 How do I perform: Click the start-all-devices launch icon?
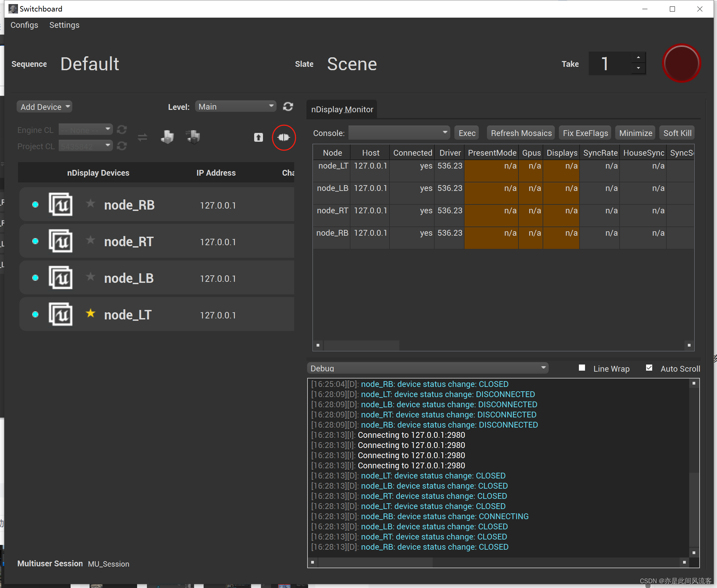[x=258, y=137]
